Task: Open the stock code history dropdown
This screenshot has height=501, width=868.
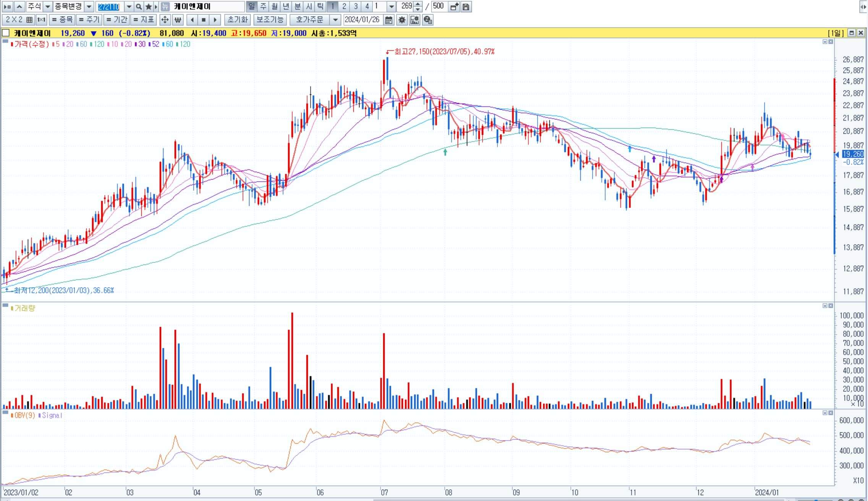Action: (x=129, y=6)
